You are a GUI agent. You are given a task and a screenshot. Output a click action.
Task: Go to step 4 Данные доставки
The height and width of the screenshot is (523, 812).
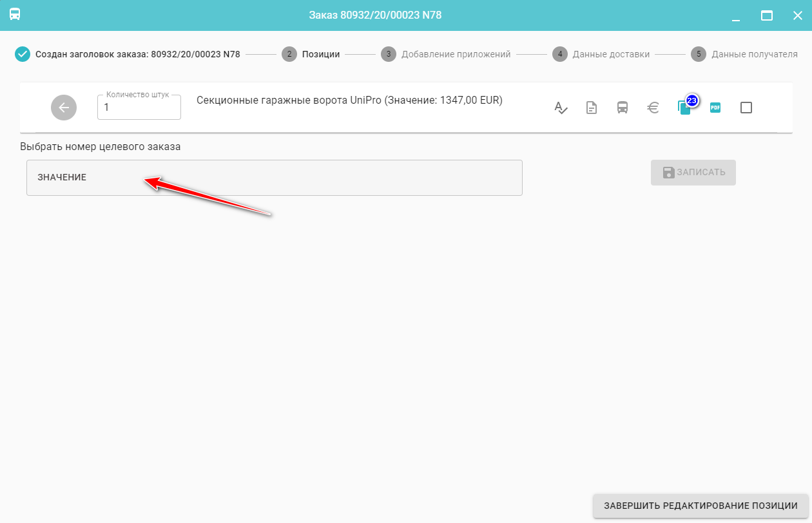[601, 54]
